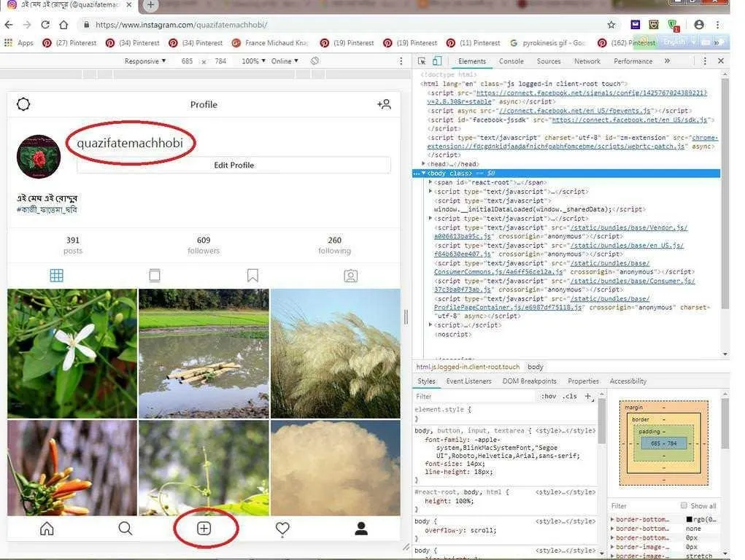Open DevTools customize menu dots
Viewport: 745px width, 560px height.
pyautogui.click(x=705, y=61)
